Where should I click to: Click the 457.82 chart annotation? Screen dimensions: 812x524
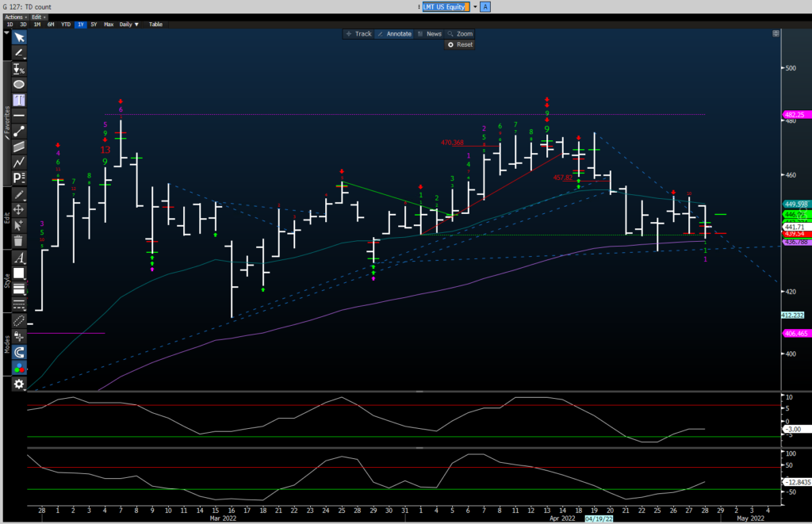pos(563,178)
